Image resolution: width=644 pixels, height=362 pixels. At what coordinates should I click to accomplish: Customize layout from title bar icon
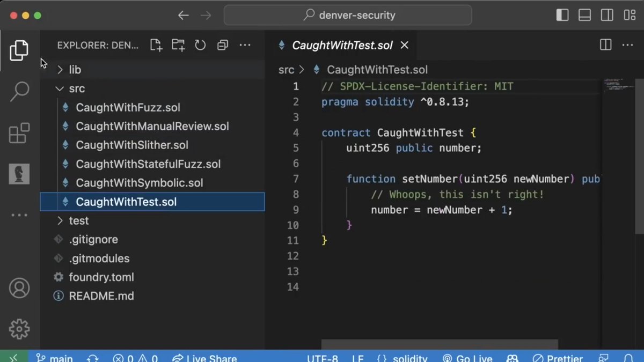[630, 15]
